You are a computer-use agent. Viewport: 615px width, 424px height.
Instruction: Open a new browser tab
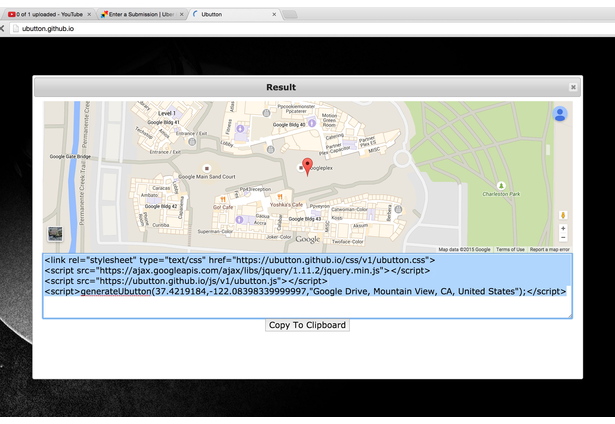coord(290,15)
